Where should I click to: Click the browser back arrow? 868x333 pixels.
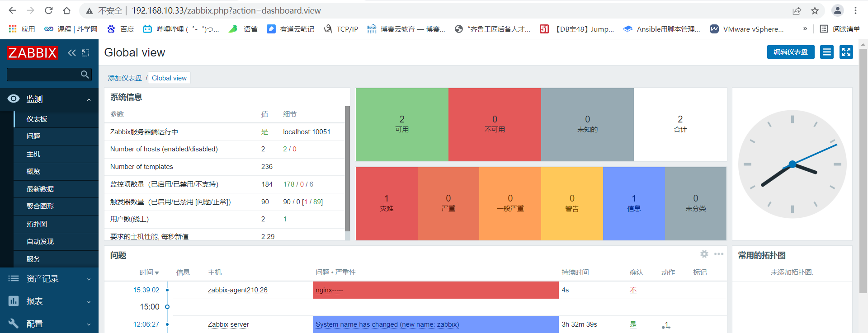coord(12,10)
